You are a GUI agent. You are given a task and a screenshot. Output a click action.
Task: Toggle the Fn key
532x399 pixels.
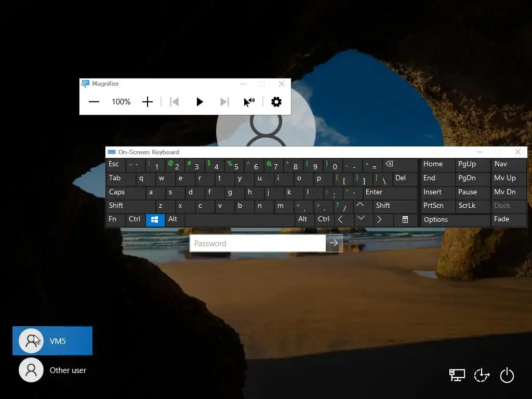[115, 220]
